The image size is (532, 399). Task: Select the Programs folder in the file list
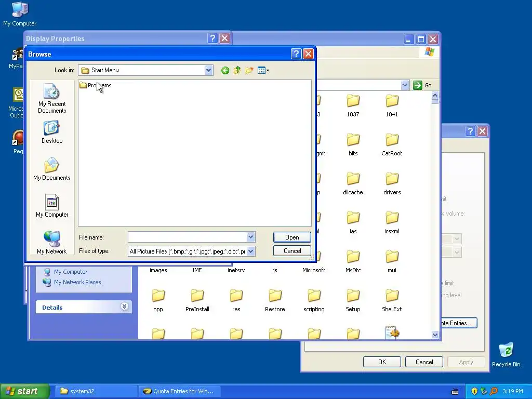pos(96,85)
